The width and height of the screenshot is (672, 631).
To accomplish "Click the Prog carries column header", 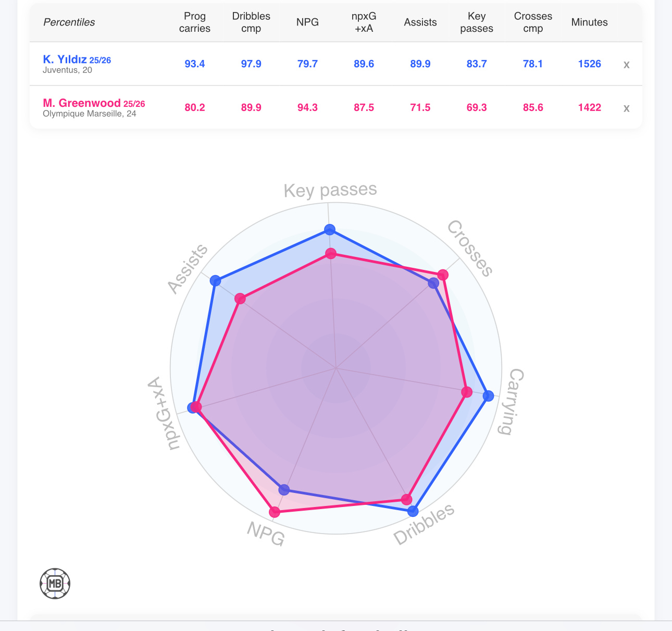I will (195, 22).
